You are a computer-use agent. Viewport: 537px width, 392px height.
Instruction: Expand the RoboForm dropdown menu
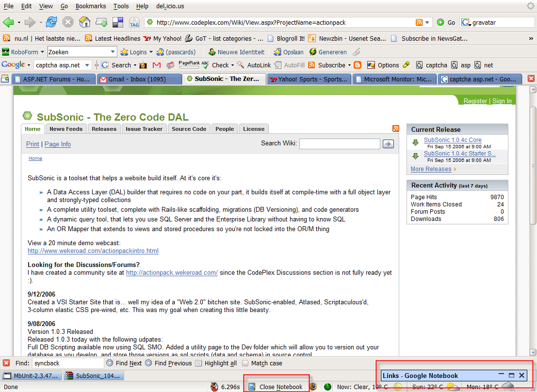click(42, 52)
